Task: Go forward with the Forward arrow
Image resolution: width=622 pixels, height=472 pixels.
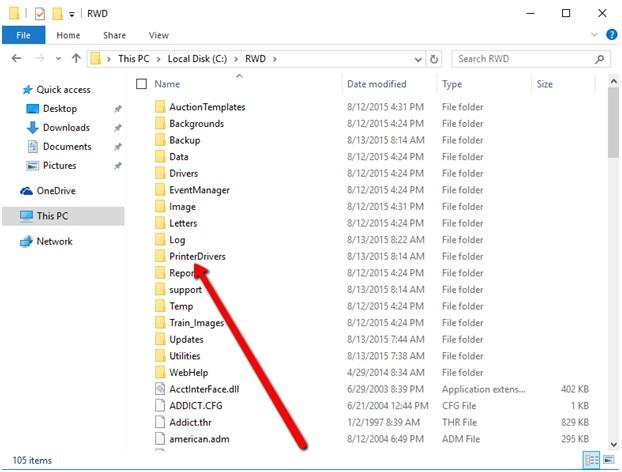Action: click(x=40, y=59)
